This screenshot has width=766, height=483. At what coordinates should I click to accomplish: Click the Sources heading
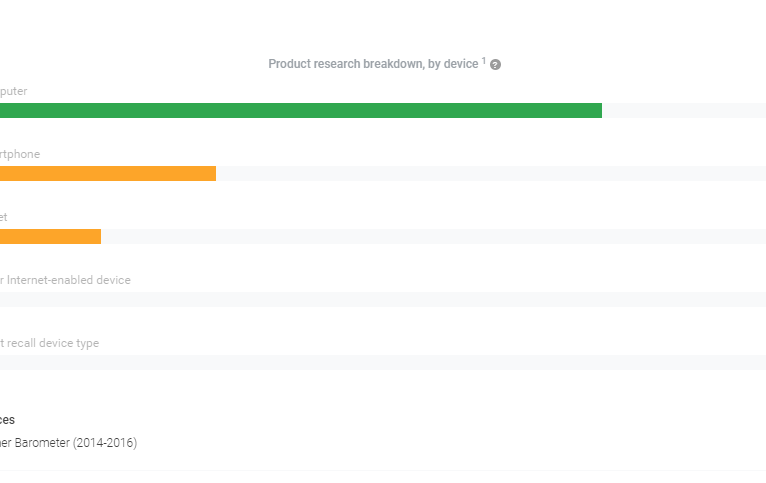8,420
